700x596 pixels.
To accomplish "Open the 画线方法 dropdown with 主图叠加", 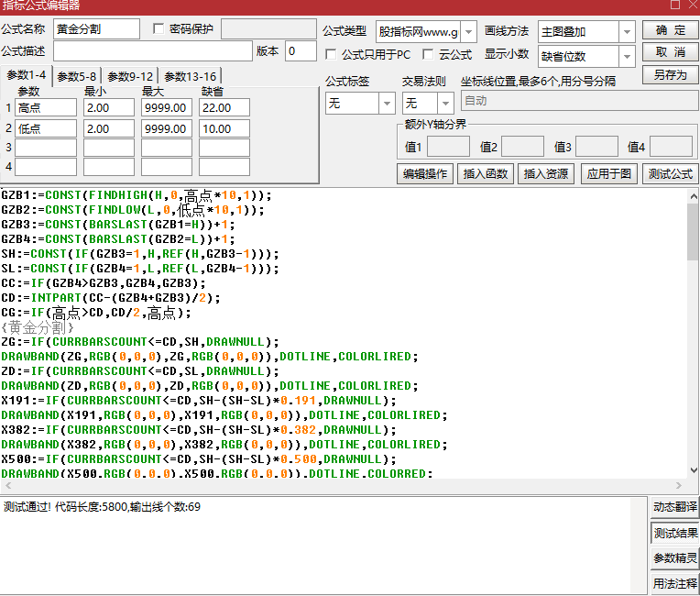I will click(627, 32).
